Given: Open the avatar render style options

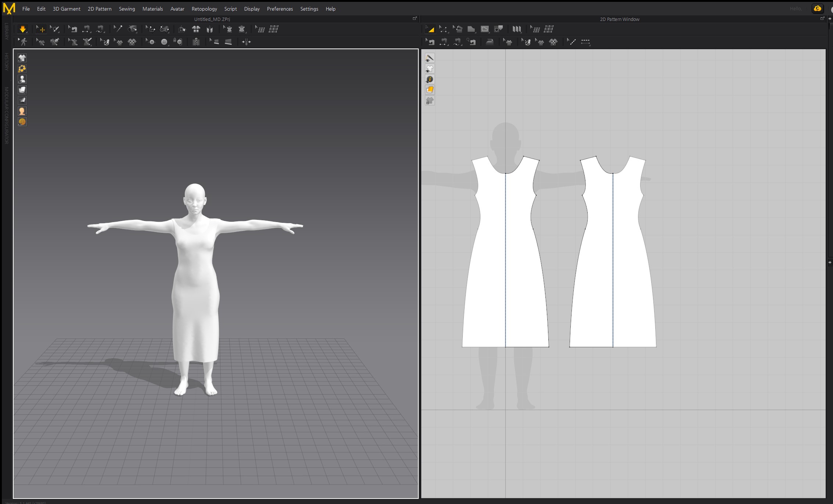Looking at the screenshot, I should point(22,111).
